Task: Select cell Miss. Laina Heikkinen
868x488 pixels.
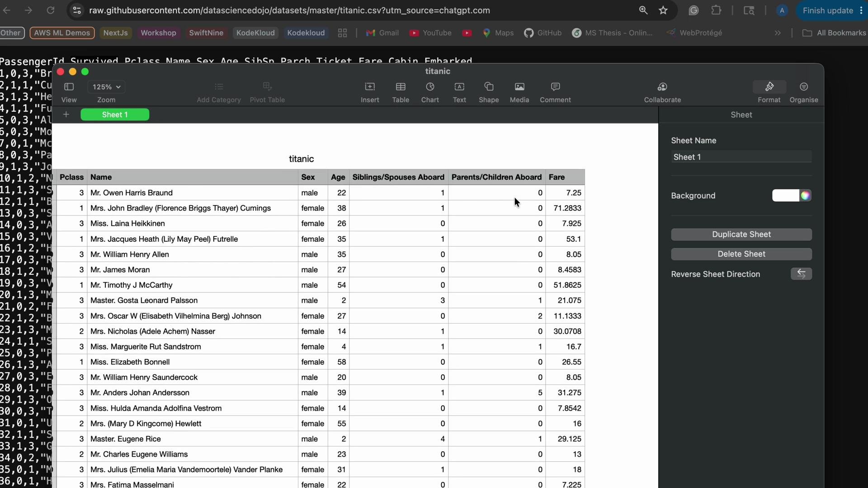Action: tap(193, 224)
